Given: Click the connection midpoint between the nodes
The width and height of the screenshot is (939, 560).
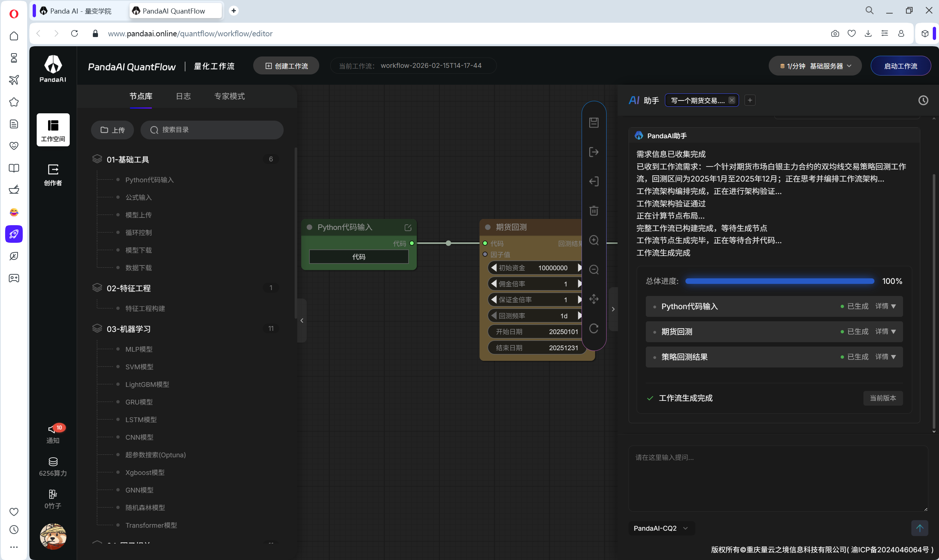Looking at the screenshot, I should 448,244.
